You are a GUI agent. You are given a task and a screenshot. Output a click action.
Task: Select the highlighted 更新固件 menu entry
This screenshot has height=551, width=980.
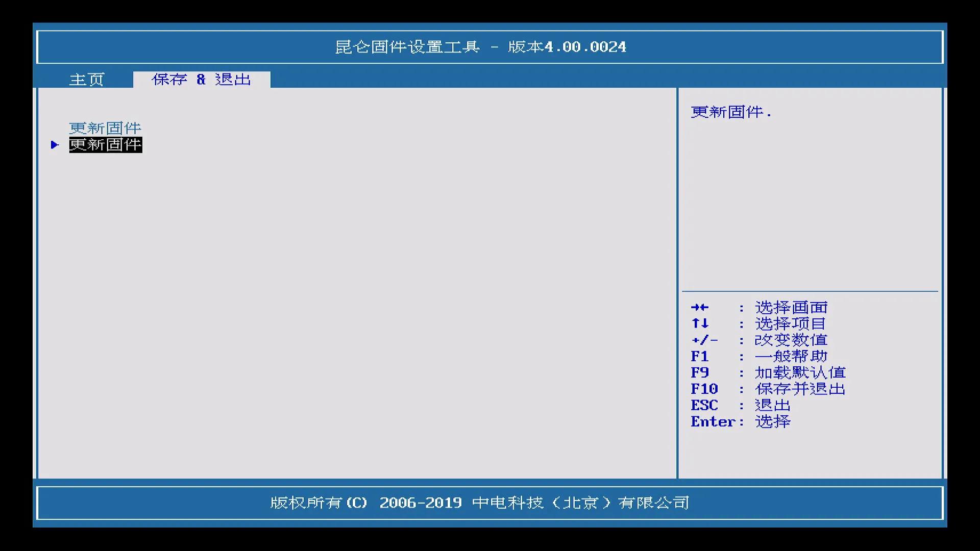click(106, 145)
